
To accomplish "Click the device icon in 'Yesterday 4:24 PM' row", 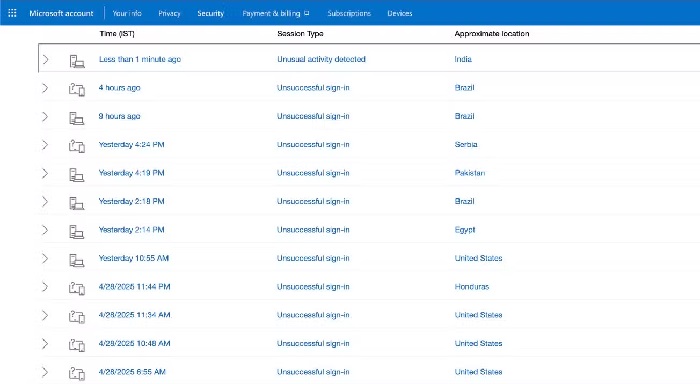I will [77, 146].
